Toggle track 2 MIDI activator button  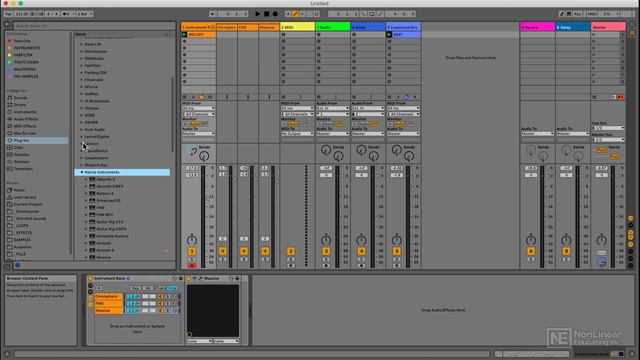[291, 251]
